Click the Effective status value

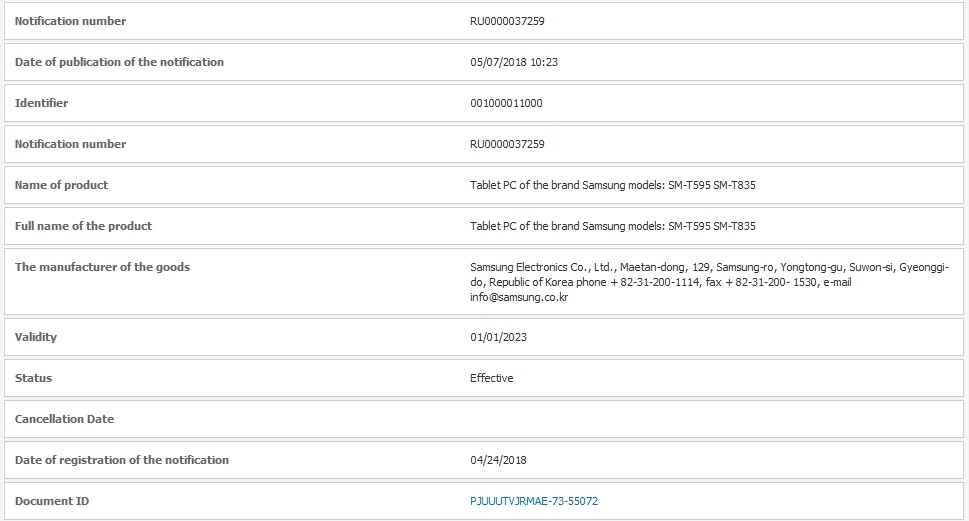(491, 378)
